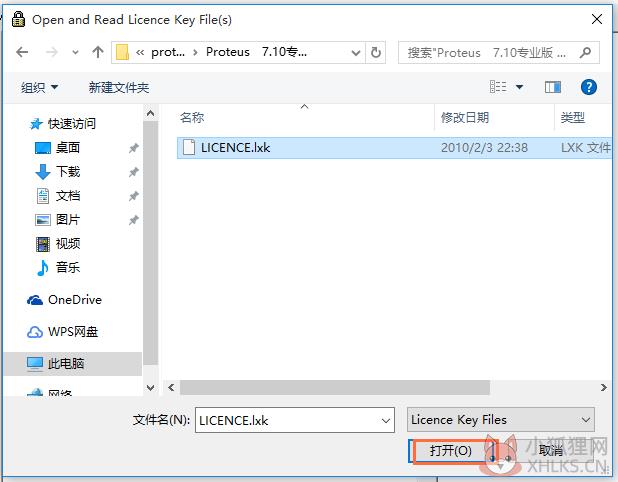
Task: Click the horizontal scrollbar right arrow
Action: click(x=603, y=387)
